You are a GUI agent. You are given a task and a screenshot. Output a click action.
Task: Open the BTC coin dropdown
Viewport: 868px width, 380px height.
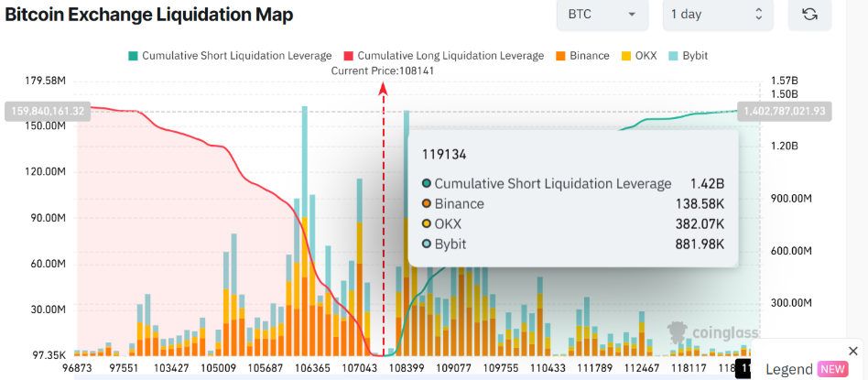602,14
